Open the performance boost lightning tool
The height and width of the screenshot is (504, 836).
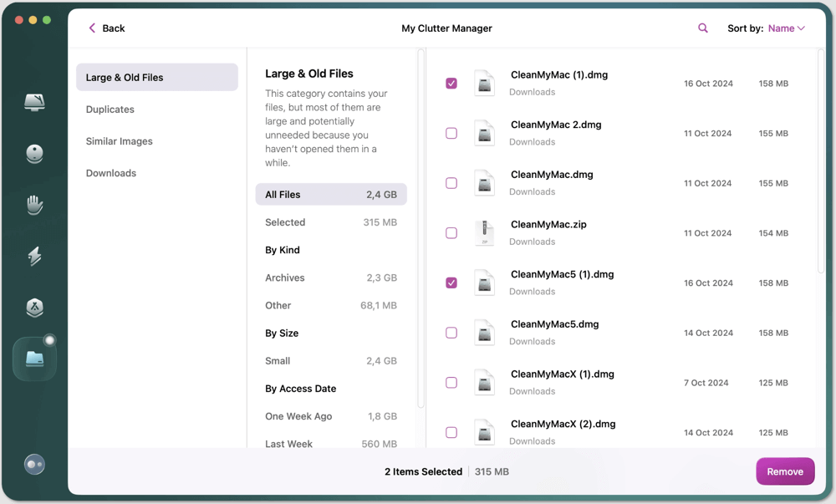click(33, 256)
